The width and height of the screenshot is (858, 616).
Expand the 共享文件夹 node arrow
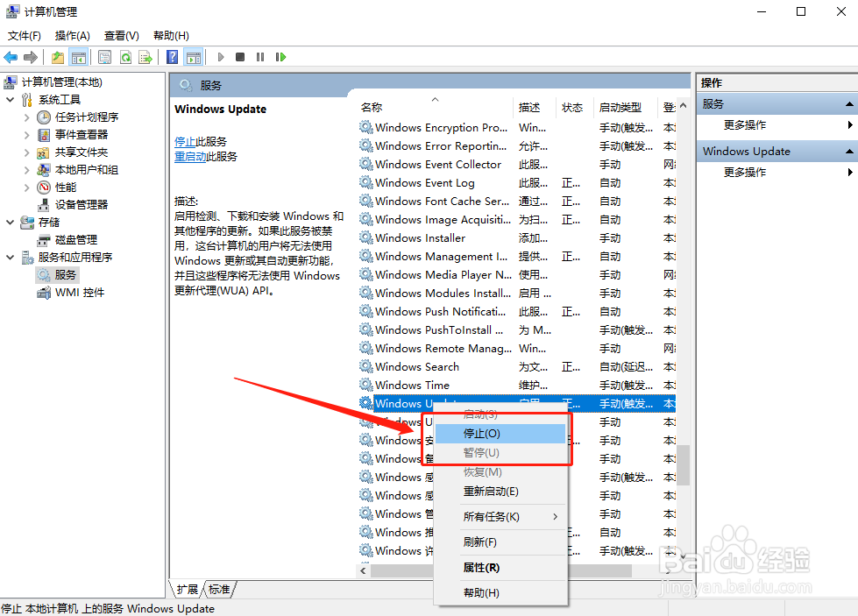(27, 152)
